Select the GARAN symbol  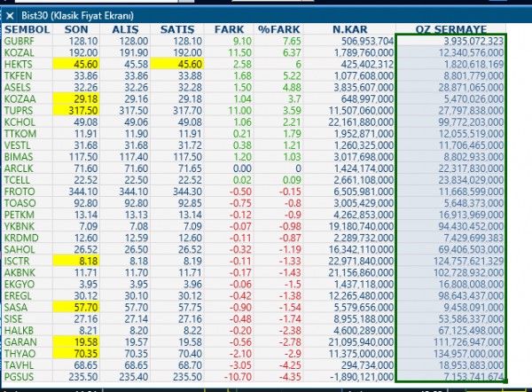(20, 341)
